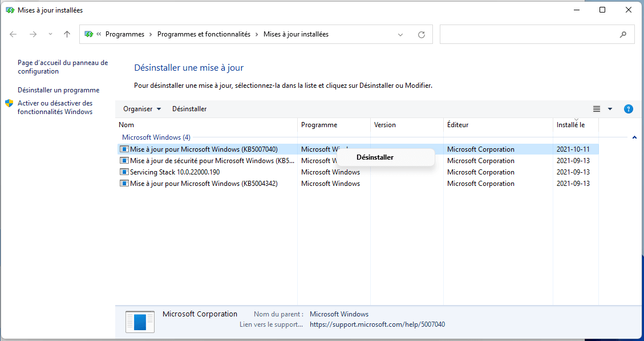The width and height of the screenshot is (644, 341).
Task: Open Activer ou désactiver des fonctionnalités Windows
Action: tap(55, 107)
